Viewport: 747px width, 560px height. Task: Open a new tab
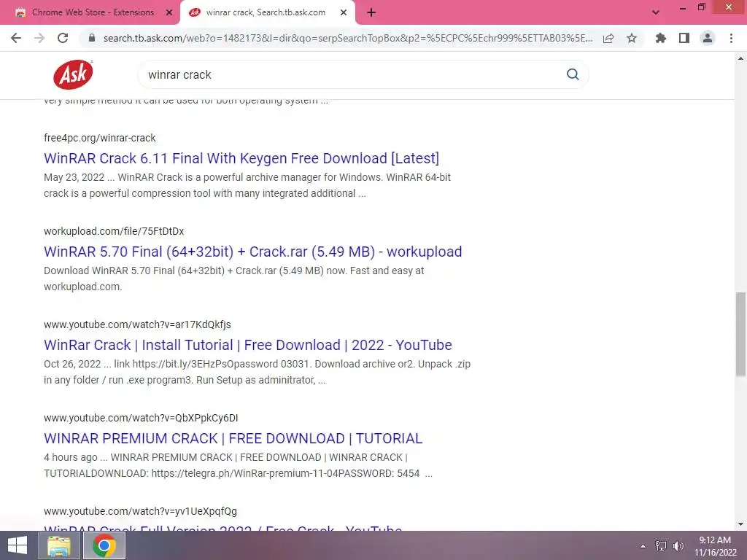pos(371,12)
